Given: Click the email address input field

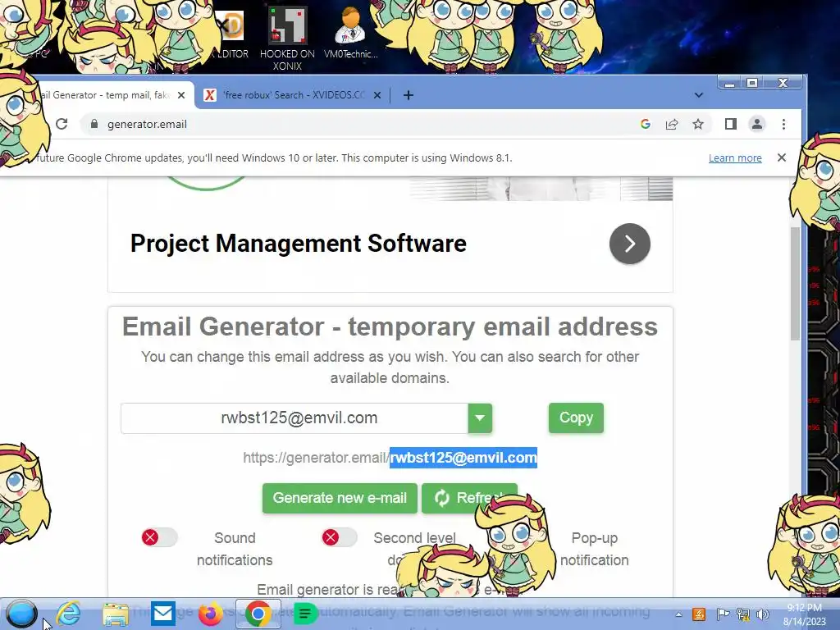Looking at the screenshot, I should coord(294,418).
